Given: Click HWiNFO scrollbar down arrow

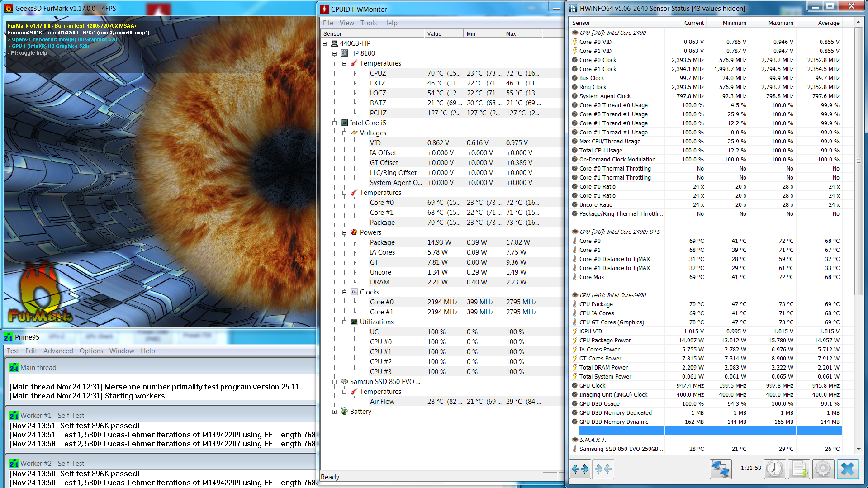Looking at the screenshot, I should 858,449.
